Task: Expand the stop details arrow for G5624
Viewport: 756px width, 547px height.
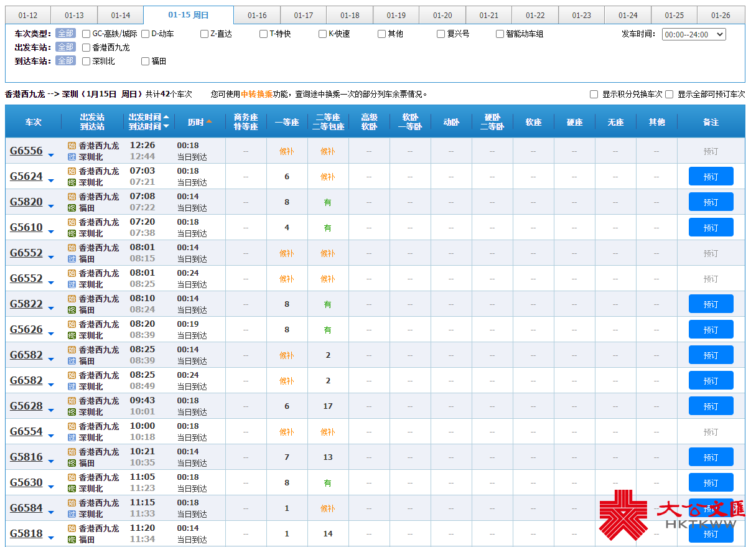Action: point(51,181)
